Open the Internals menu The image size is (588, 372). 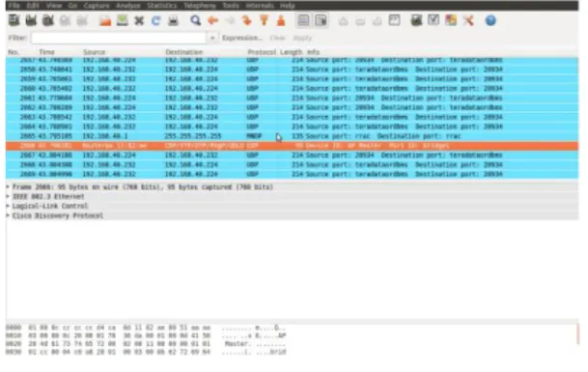click(x=260, y=5)
